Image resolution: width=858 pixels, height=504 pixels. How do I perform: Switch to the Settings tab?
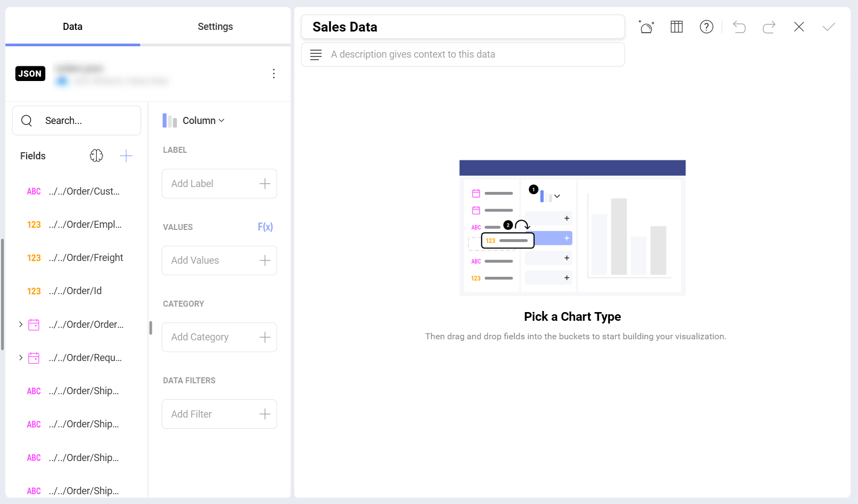coord(215,27)
